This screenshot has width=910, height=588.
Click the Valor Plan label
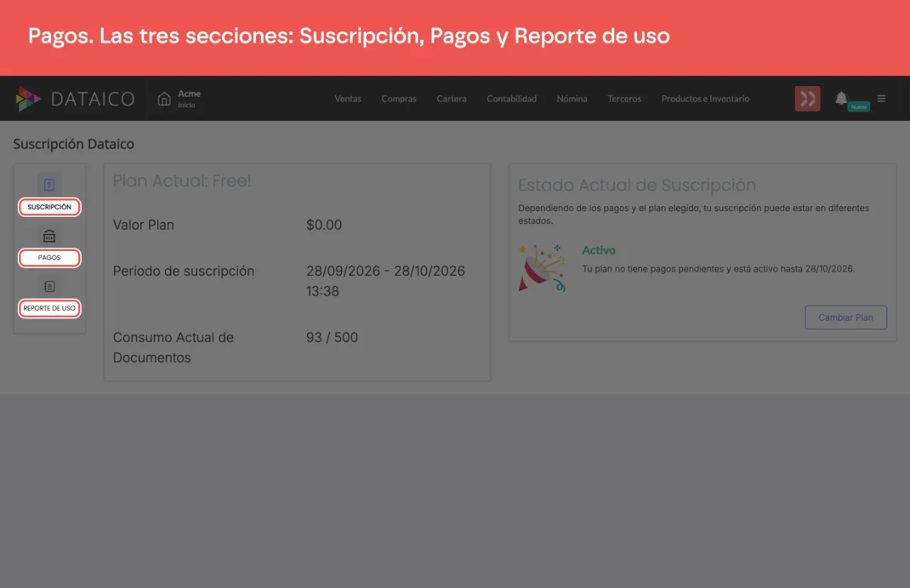[x=144, y=225]
